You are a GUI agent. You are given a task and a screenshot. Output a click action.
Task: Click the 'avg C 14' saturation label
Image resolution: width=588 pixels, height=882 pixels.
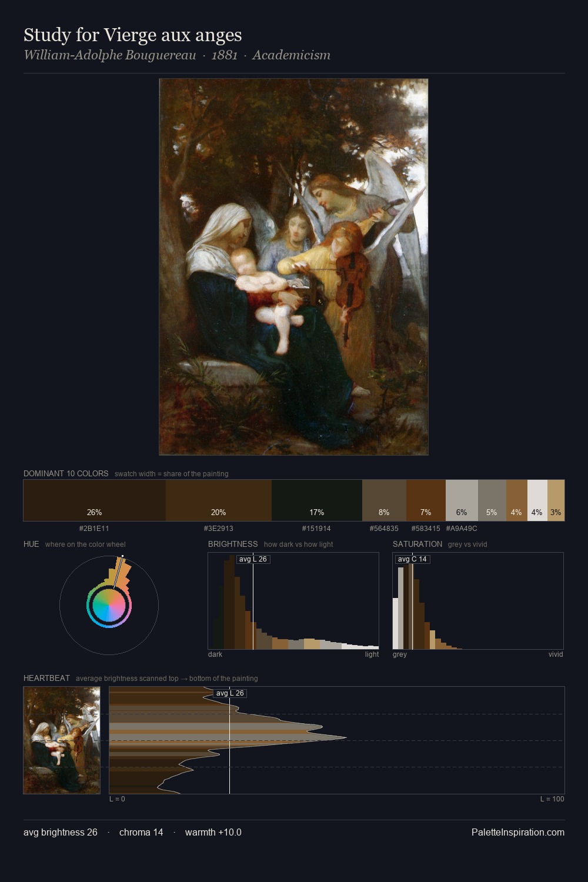pos(413,559)
